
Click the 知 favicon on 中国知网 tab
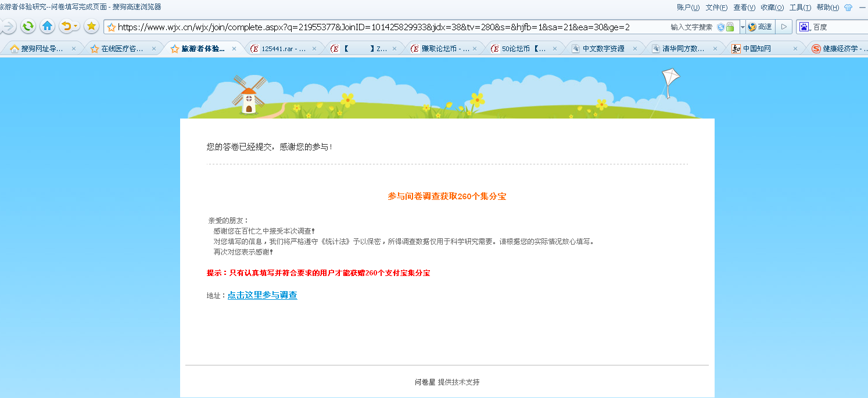coord(736,49)
